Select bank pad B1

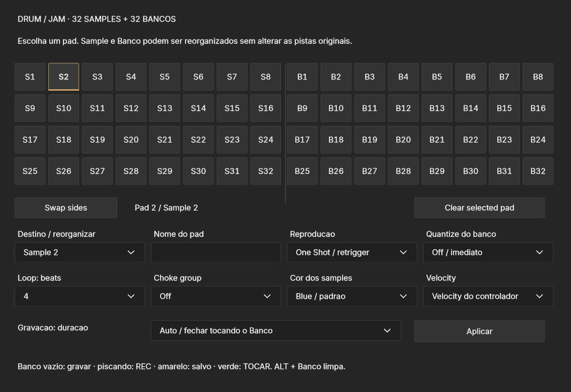pos(302,77)
